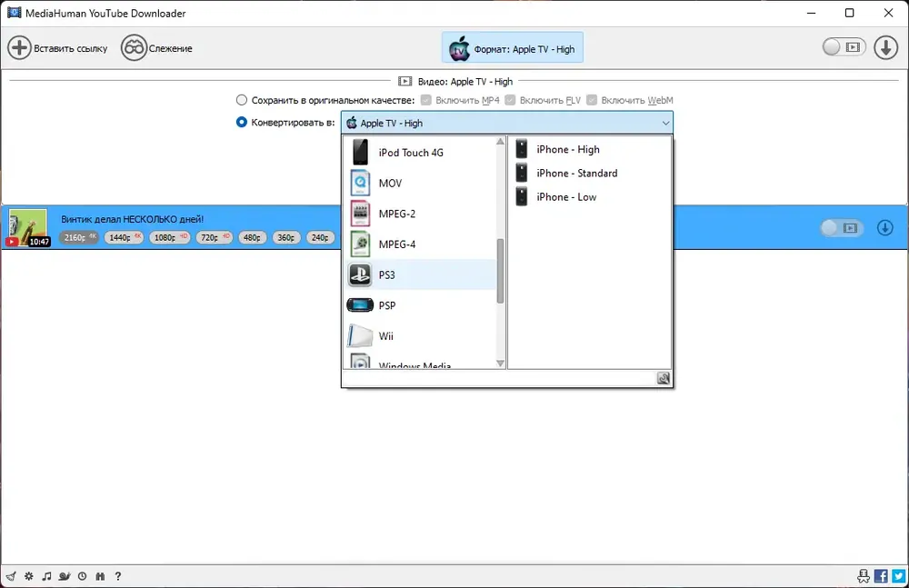Click the format list scroll-down arrow
Screen dimensions: 909x588
[500, 364]
